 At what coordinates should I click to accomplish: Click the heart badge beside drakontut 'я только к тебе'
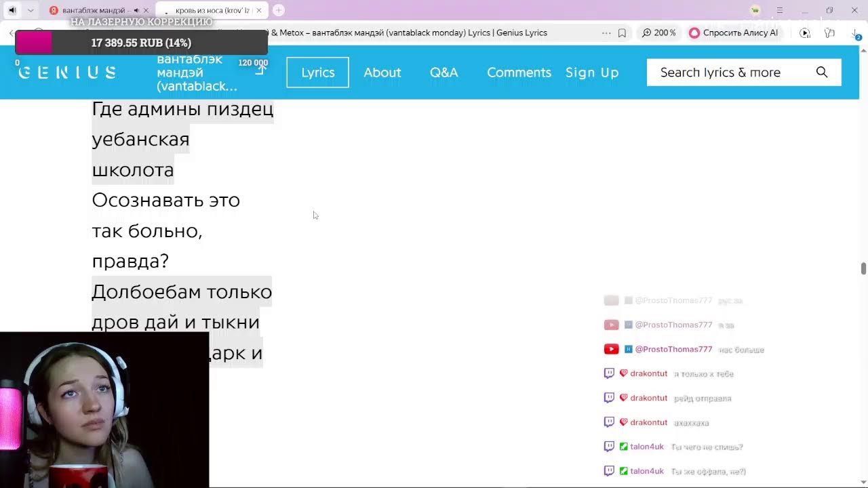(624, 373)
